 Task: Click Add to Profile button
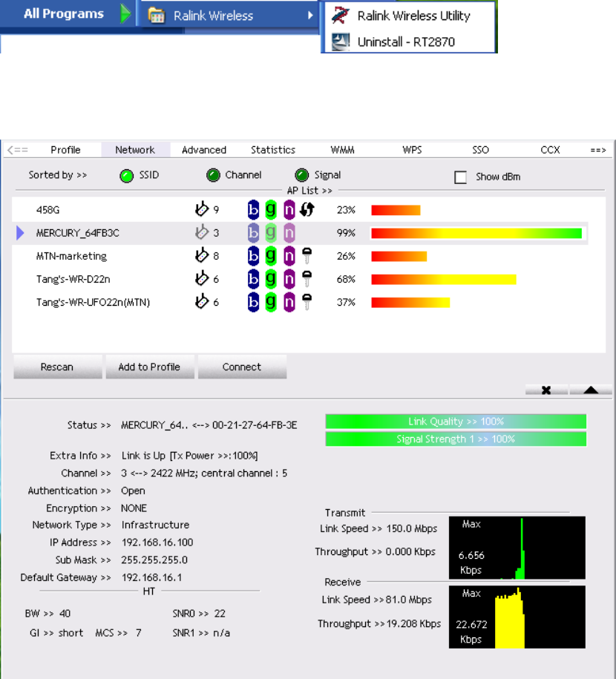click(x=149, y=367)
